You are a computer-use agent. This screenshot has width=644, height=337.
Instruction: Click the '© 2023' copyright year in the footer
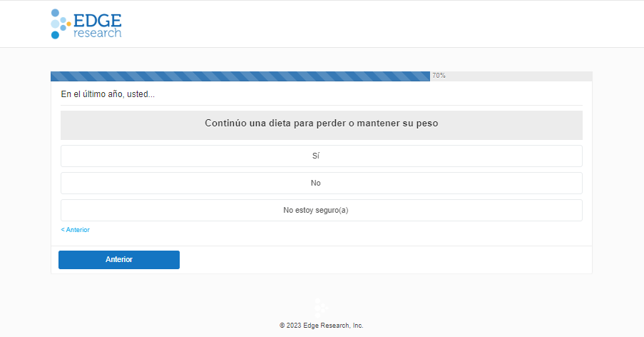(290, 326)
